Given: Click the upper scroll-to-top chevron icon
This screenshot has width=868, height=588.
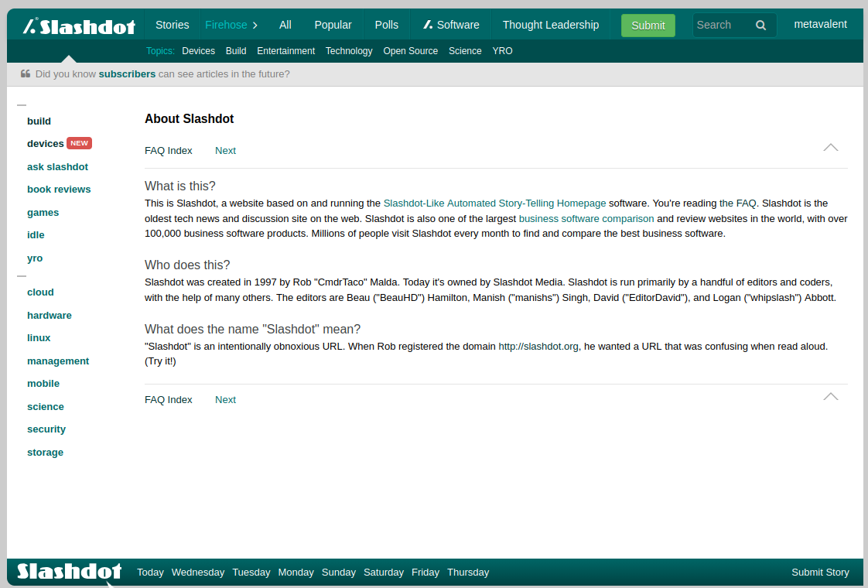Looking at the screenshot, I should coord(830,147).
